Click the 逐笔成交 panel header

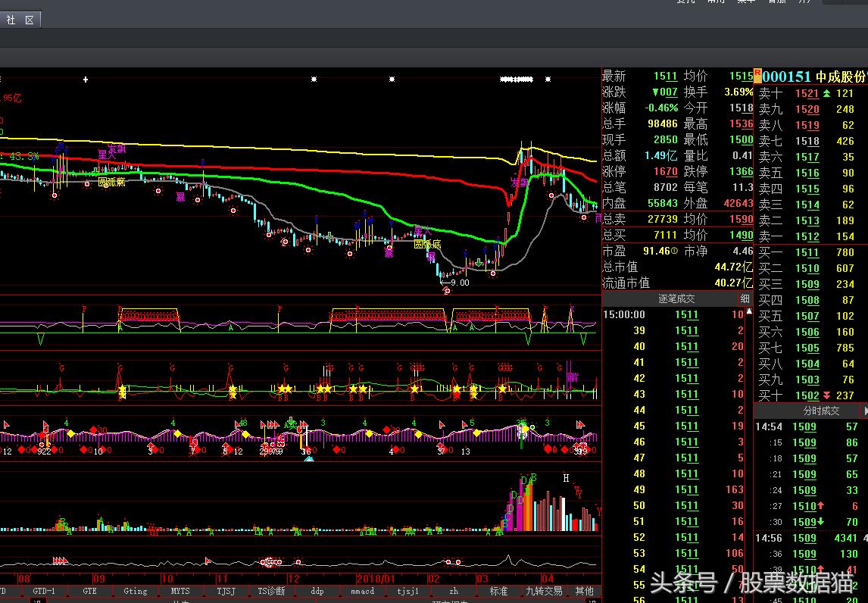click(x=676, y=298)
